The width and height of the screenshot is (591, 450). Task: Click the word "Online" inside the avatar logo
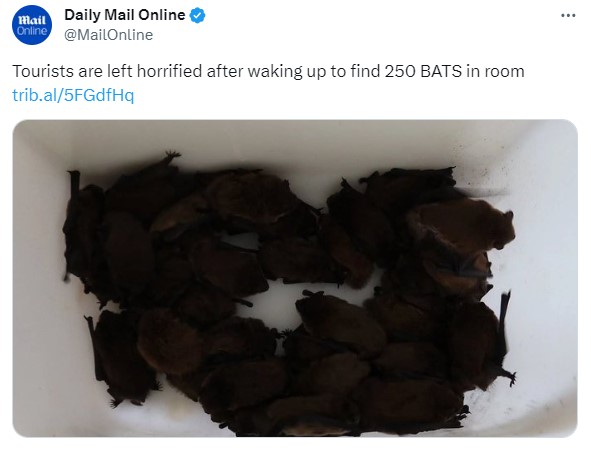coord(32,31)
